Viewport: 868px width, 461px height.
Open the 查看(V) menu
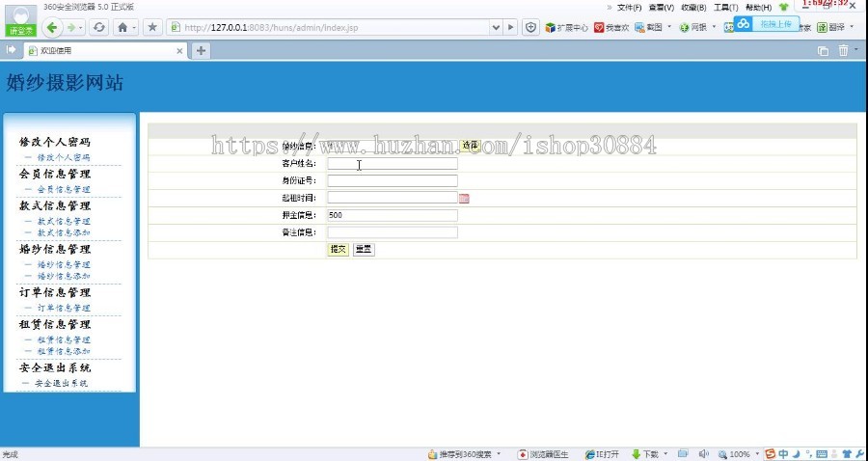(x=662, y=7)
